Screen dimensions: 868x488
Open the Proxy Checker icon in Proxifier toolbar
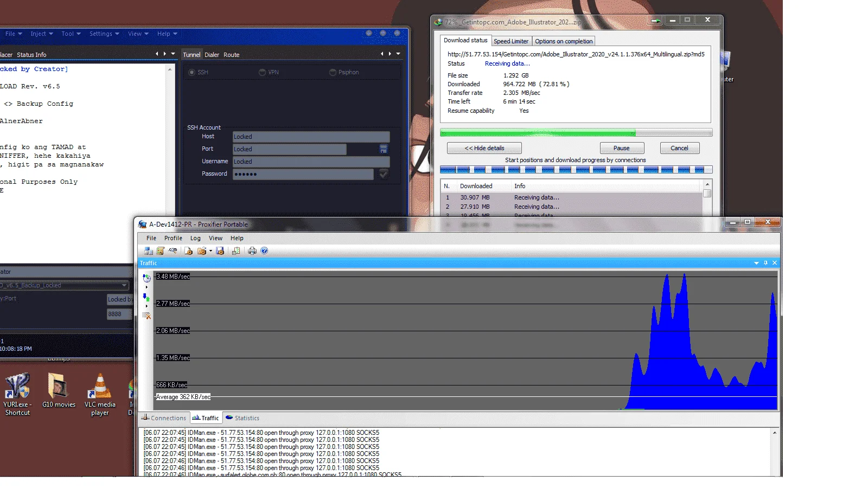[x=236, y=251]
